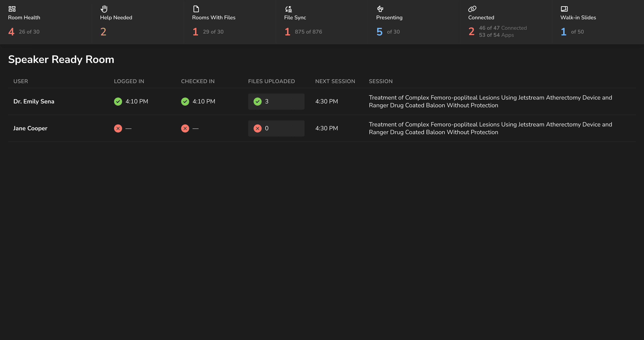Viewport: 644px width, 340px height.
Task: Select the Jane Cooper user name
Action: pos(30,128)
